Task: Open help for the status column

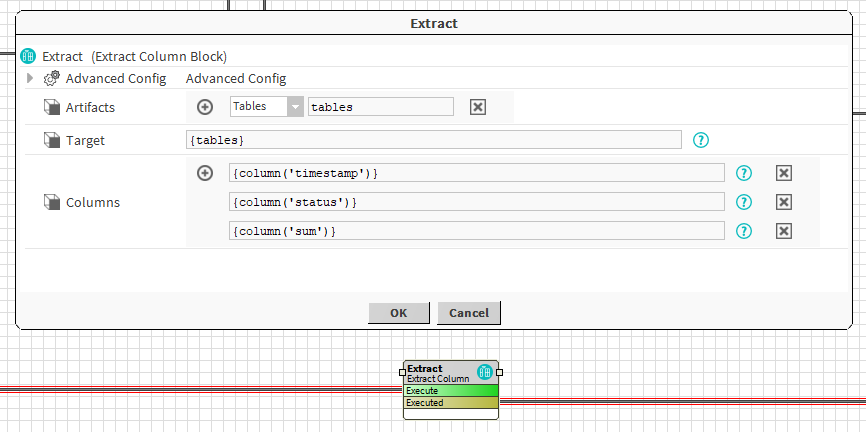Action: (x=744, y=202)
